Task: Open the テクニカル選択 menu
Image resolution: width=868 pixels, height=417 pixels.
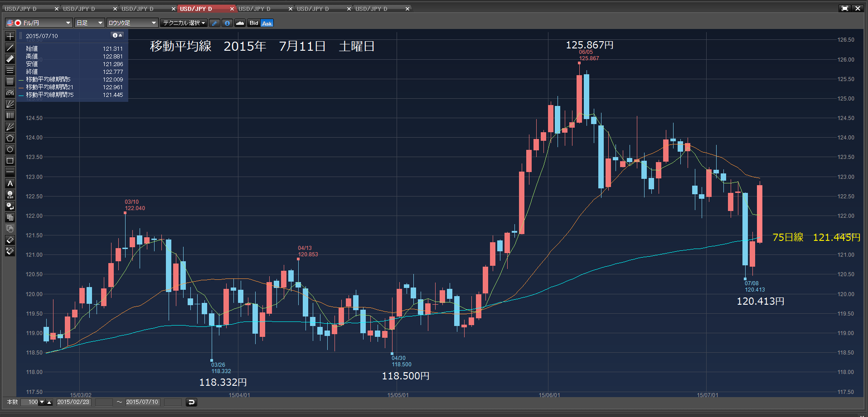Action: pyautogui.click(x=184, y=23)
